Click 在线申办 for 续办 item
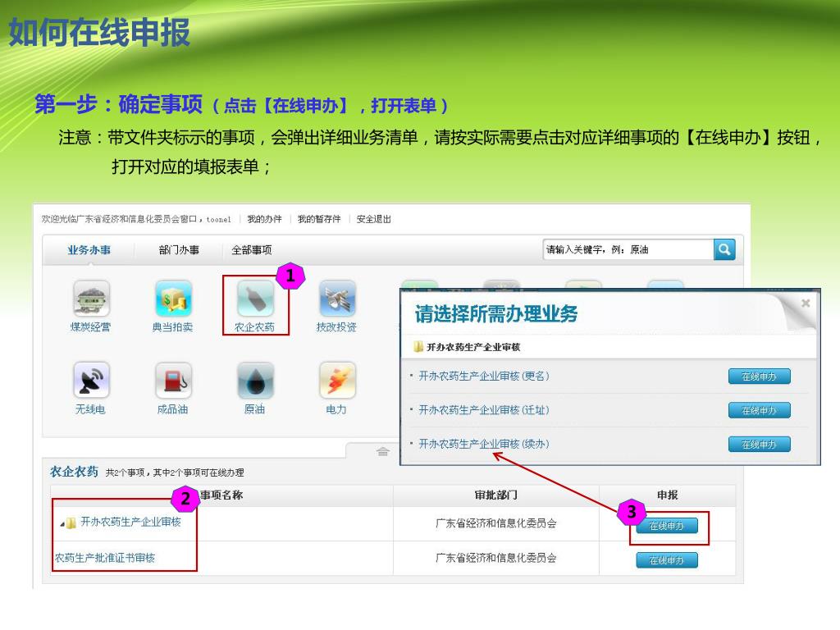The height and width of the screenshot is (630, 840). [759, 444]
